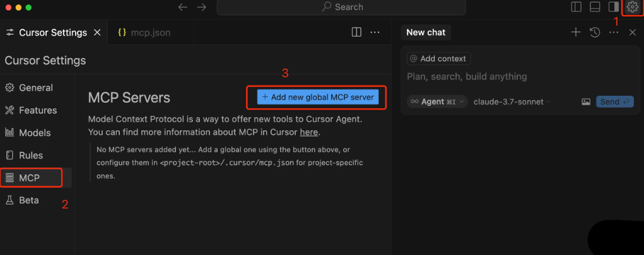This screenshot has width=644, height=255.
Task: Go forward with the right arrow
Action: [x=202, y=7]
